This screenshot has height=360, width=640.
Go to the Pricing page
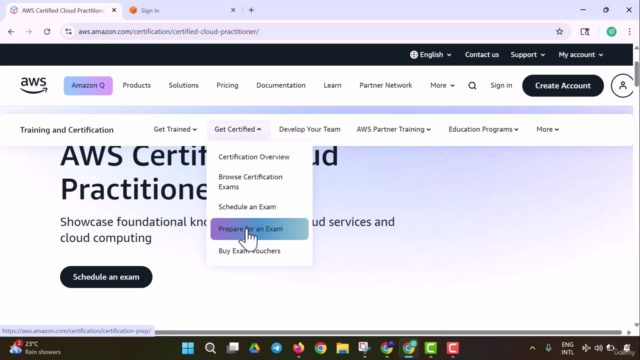(227, 85)
